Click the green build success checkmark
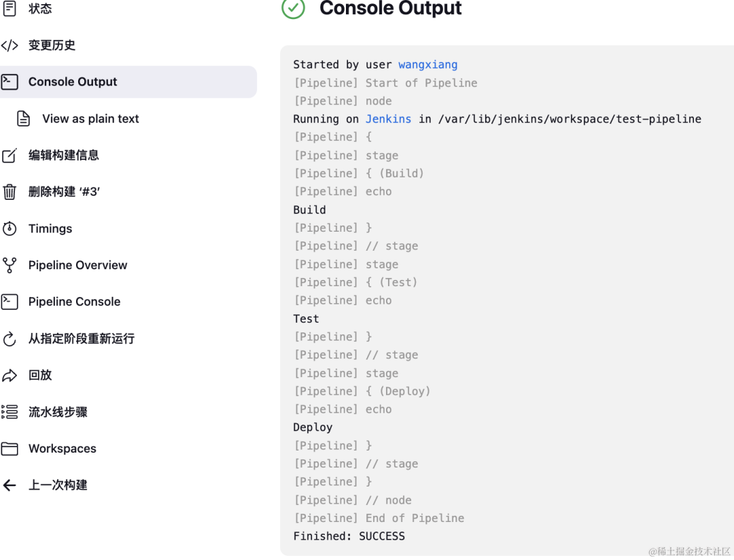The height and width of the screenshot is (560, 734). click(x=293, y=8)
